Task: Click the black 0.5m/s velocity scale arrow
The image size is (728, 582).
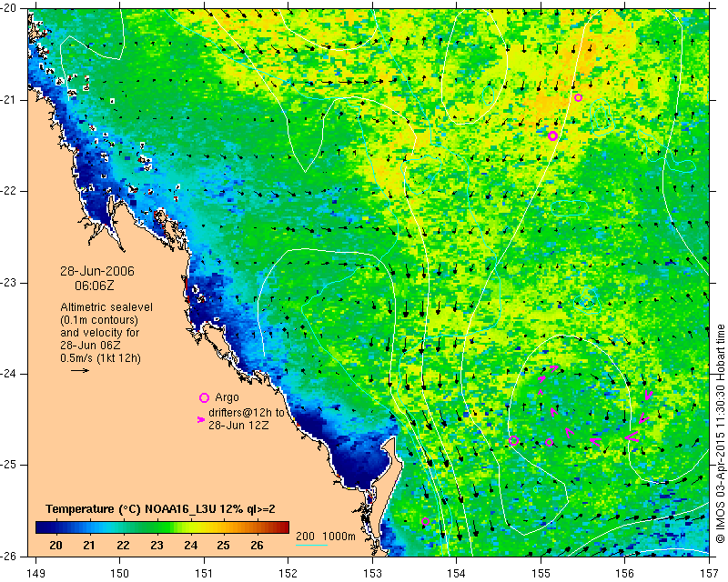Action: (80, 370)
